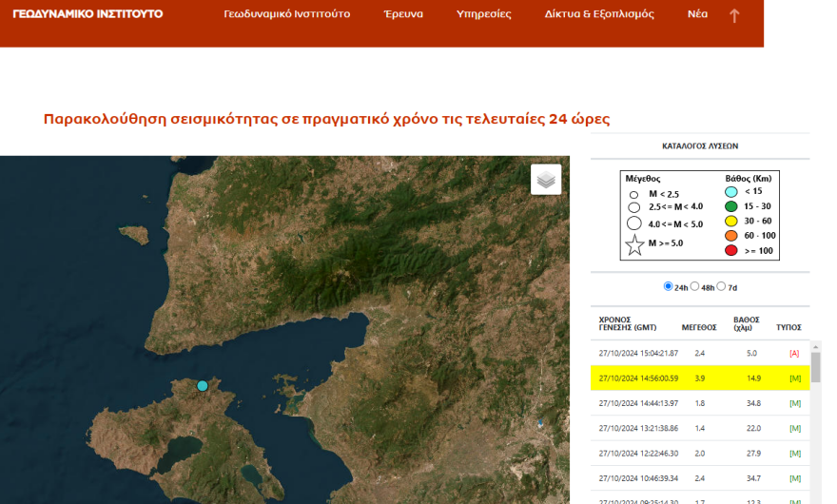The height and width of the screenshot is (504, 837).
Task: Click the ΤΥΠΟΣ column header
Action: [788, 327]
